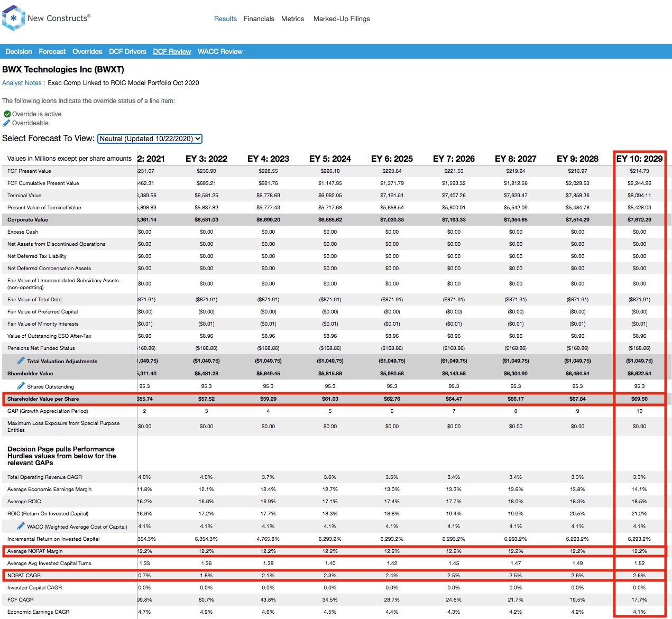Click the 60.7% FCF CAGR cell
Image resolution: width=672 pixels, height=619 pixels.
(x=206, y=600)
